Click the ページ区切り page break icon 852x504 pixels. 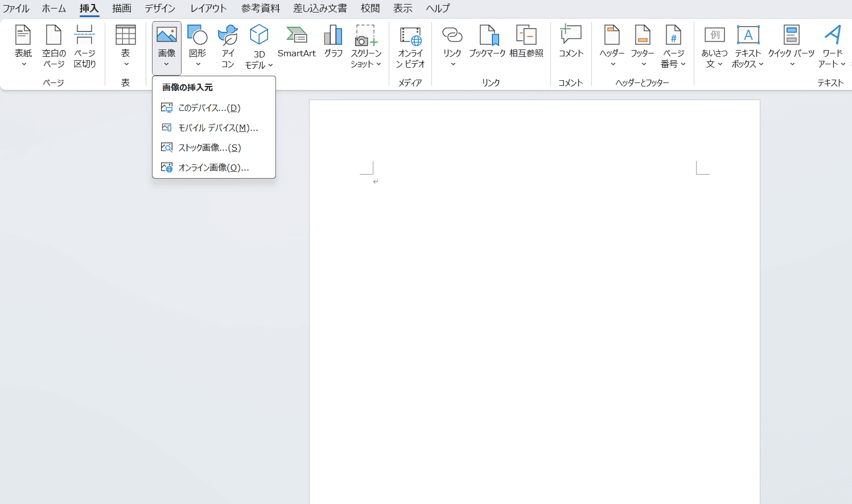pyautogui.click(x=85, y=36)
